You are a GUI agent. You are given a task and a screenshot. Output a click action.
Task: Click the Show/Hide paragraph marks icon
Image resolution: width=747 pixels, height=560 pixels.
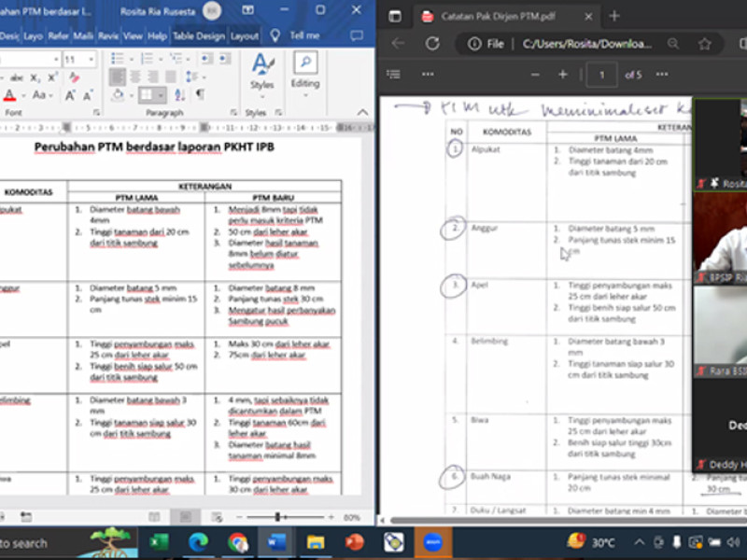200,95
